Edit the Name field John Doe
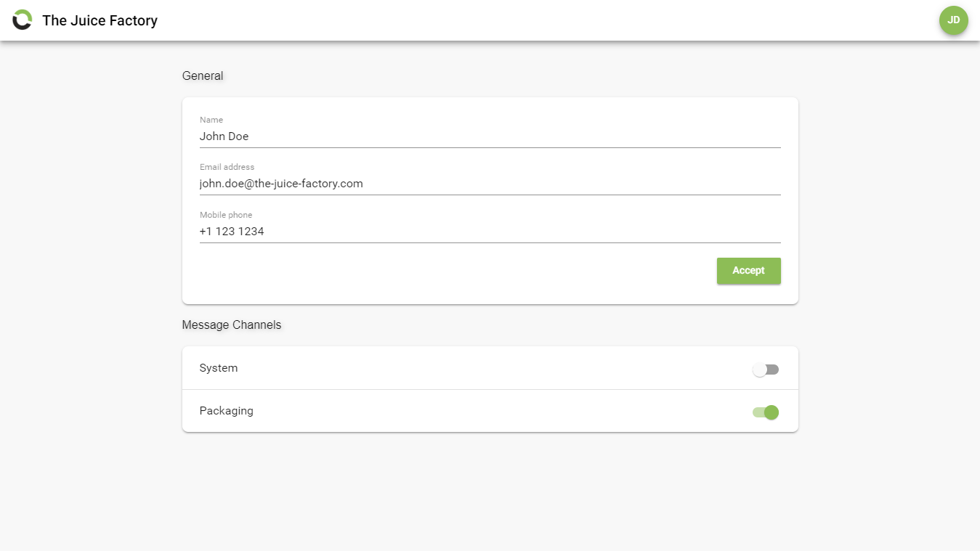This screenshot has height=551, width=980. point(490,136)
